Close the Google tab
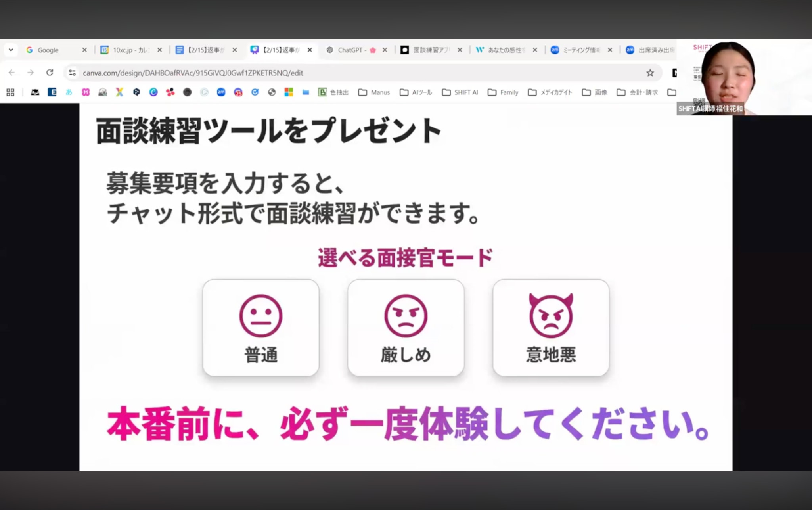The width and height of the screenshot is (812, 510). (x=84, y=50)
